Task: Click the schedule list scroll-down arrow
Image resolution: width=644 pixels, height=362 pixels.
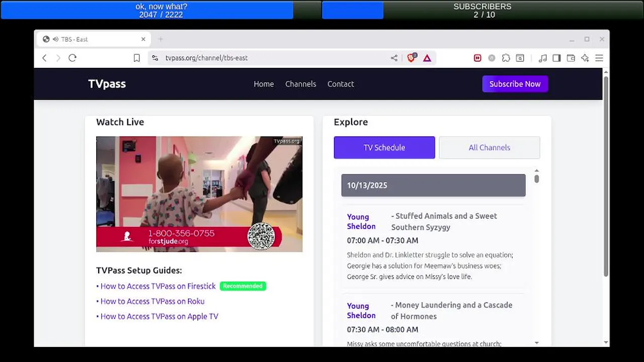Action: 536,343
